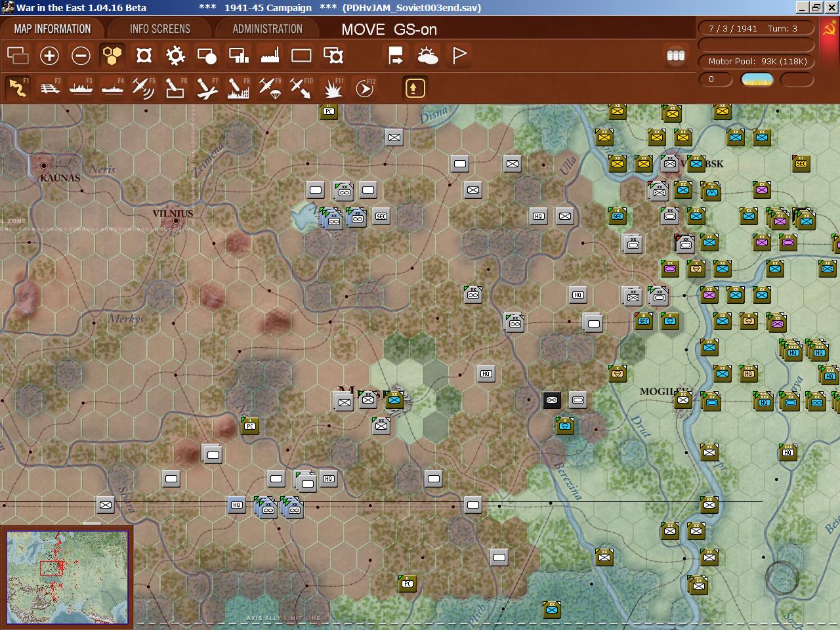Click the F12 arrow-in-circle icon
Screen dimensions: 840x630
tap(365, 88)
